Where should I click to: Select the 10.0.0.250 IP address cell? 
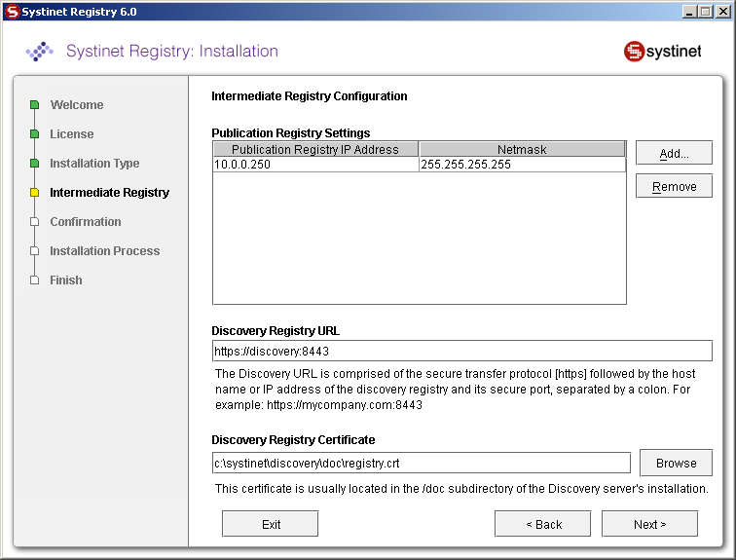tap(315, 165)
